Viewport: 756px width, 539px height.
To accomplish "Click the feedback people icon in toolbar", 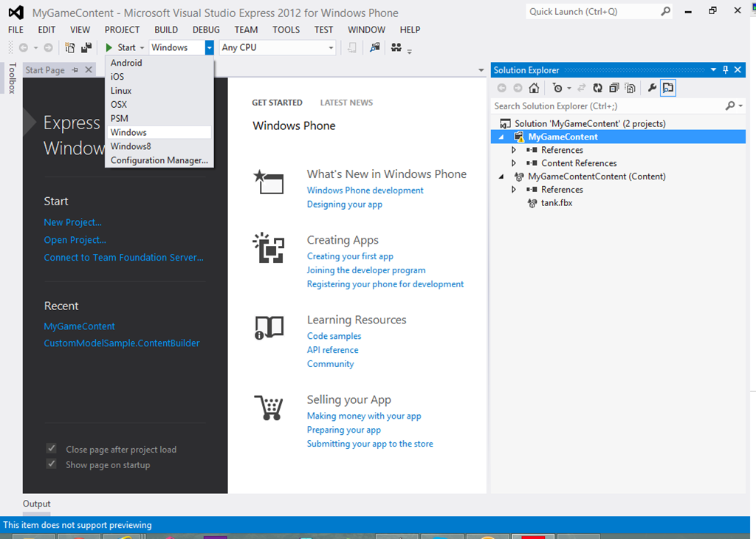I will tap(396, 47).
